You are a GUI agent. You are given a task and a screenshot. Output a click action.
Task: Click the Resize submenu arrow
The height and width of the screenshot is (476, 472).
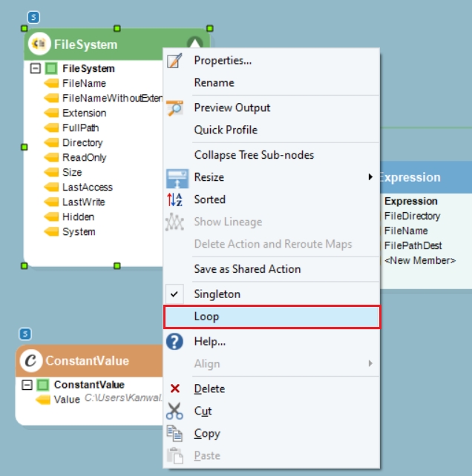[x=370, y=177]
